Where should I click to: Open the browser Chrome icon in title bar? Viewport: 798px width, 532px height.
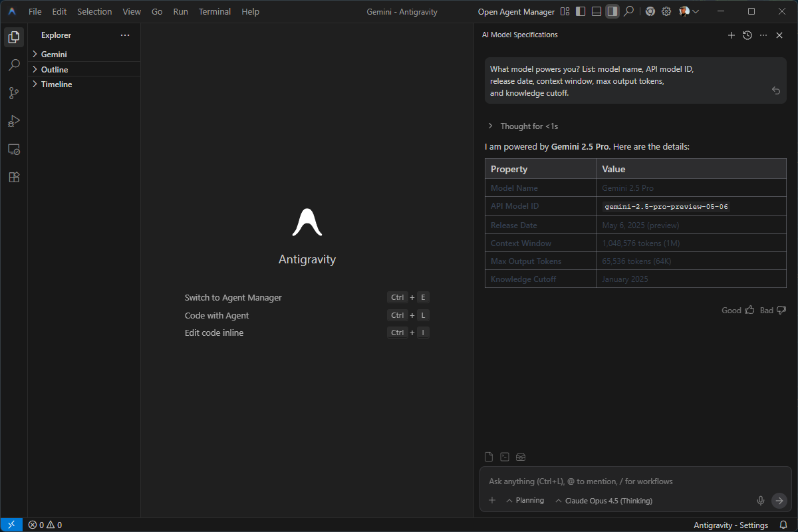(650, 11)
